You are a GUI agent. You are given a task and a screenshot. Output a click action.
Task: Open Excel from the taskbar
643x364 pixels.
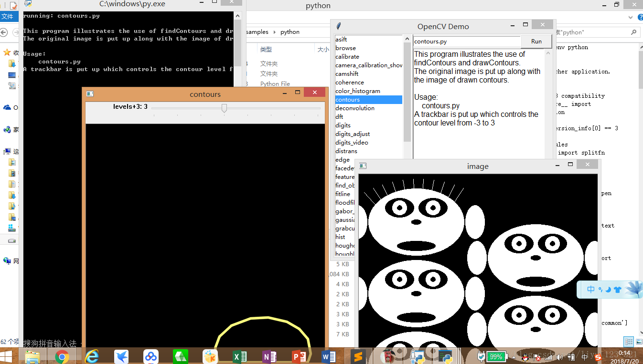240,356
